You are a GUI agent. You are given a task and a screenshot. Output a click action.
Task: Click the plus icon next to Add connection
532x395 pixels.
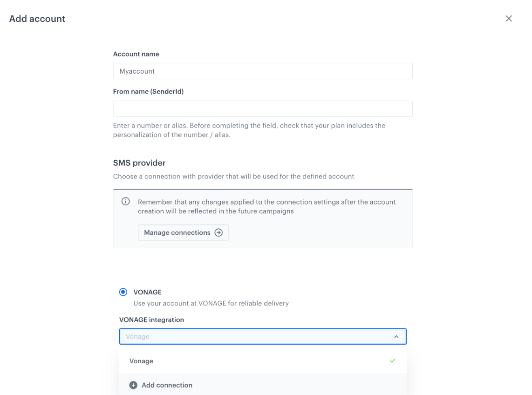click(133, 385)
